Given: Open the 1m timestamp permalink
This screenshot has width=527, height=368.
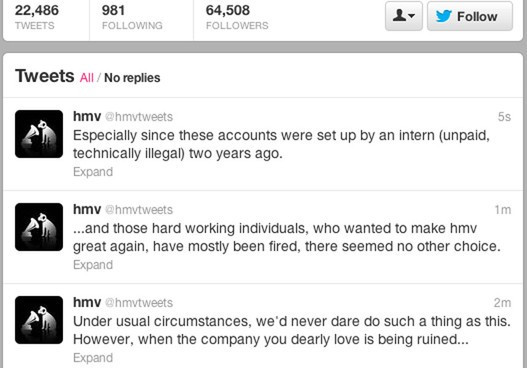Looking at the screenshot, I should coord(503,210).
